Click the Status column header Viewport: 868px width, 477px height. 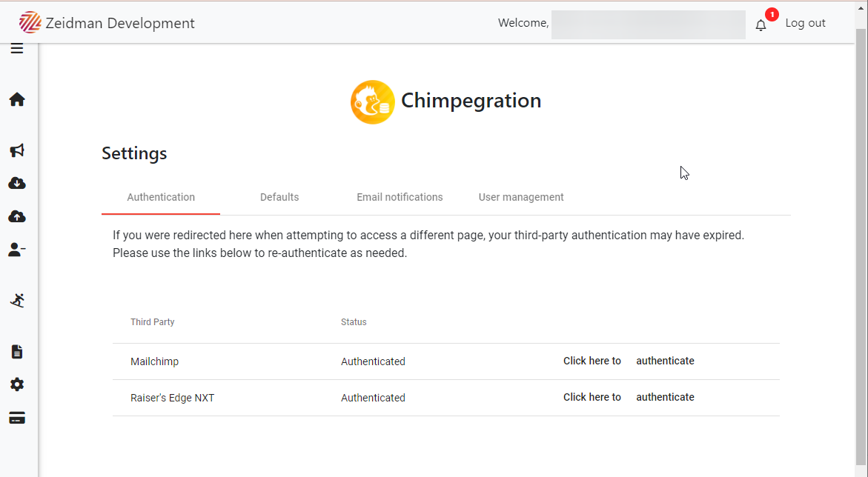(354, 322)
